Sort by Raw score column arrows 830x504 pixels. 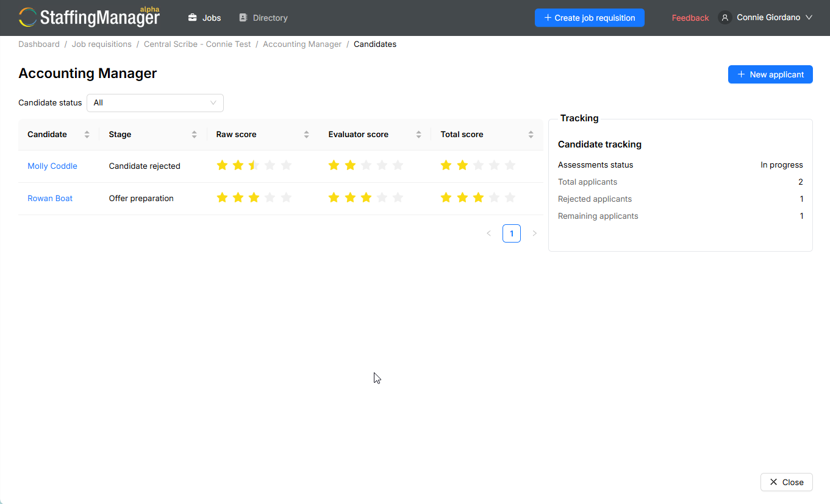click(307, 135)
